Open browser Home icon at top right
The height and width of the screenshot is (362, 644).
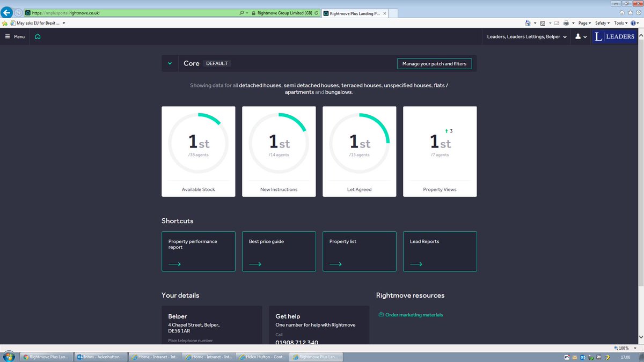[622, 12]
